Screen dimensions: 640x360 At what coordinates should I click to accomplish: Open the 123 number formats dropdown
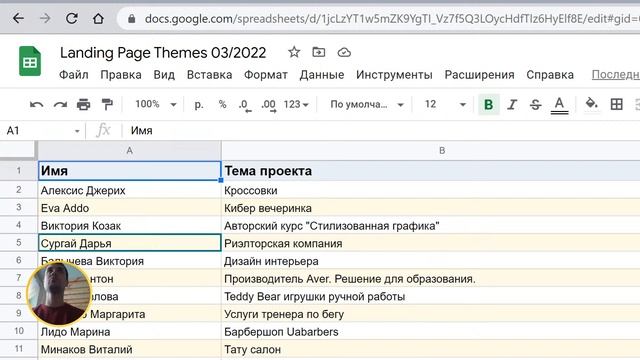click(296, 105)
